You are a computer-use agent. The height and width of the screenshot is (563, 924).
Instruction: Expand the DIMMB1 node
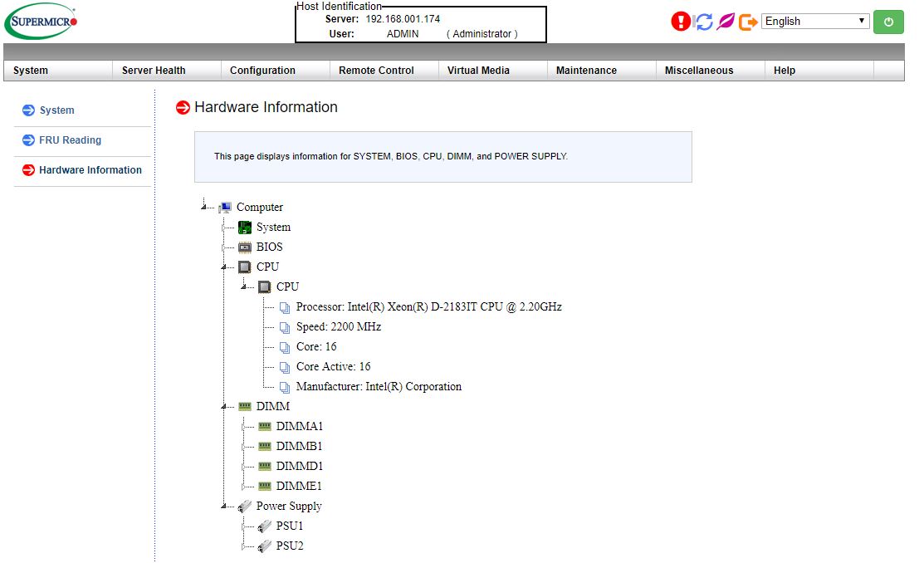(244, 447)
